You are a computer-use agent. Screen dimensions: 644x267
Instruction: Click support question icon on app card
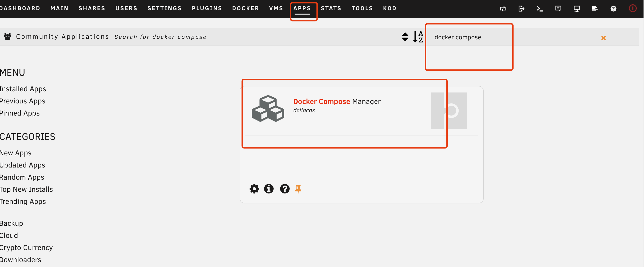285,189
